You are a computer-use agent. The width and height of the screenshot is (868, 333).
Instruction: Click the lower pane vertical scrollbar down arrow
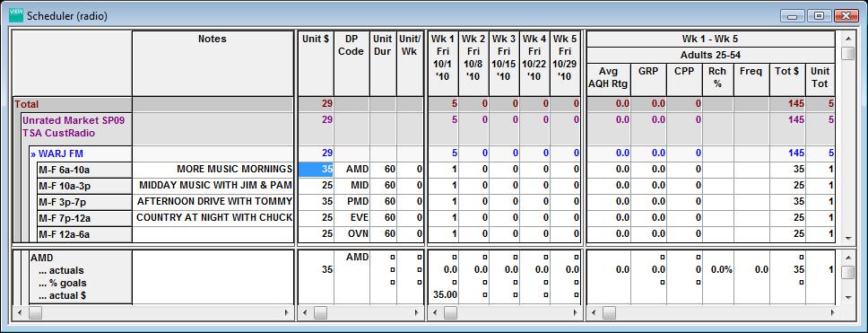click(x=847, y=297)
